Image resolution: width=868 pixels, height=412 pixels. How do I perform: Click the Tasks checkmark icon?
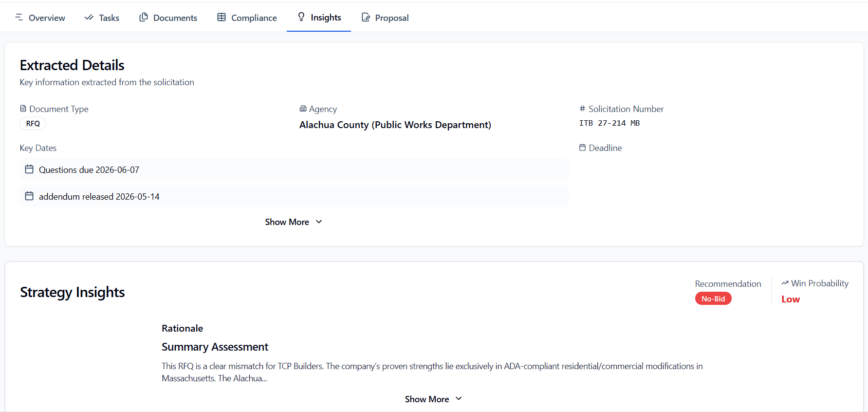pyautogui.click(x=89, y=17)
